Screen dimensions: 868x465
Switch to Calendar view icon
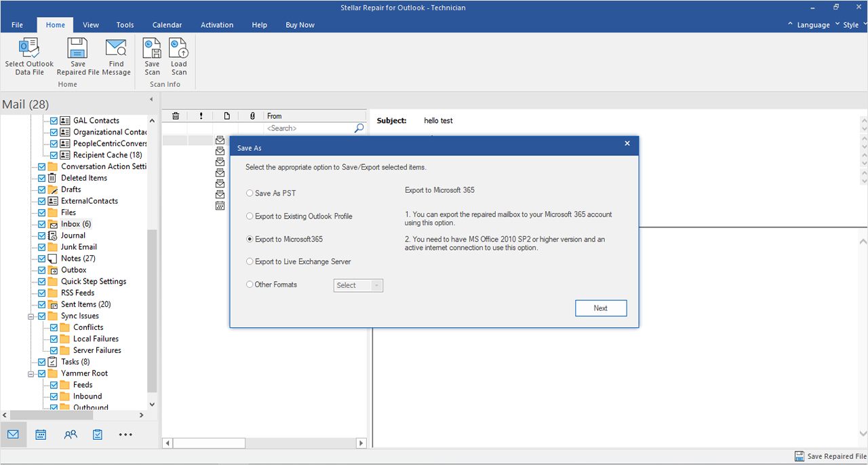tap(41, 434)
